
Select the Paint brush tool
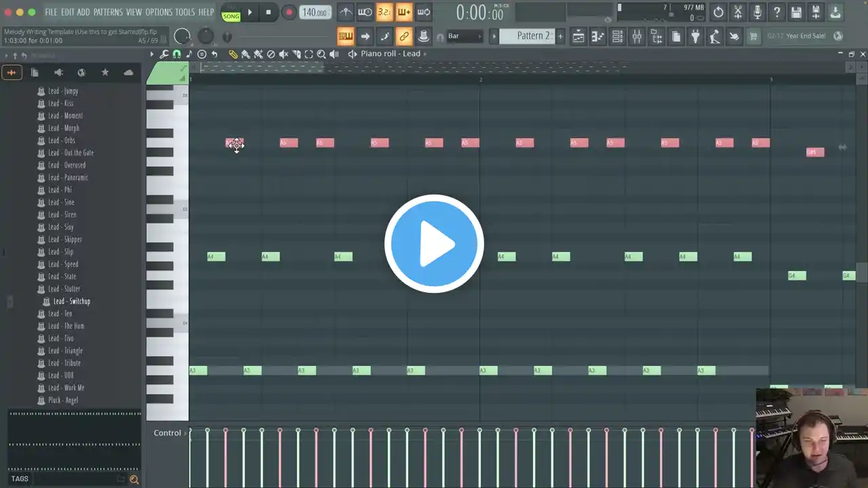click(x=245, y=54)
